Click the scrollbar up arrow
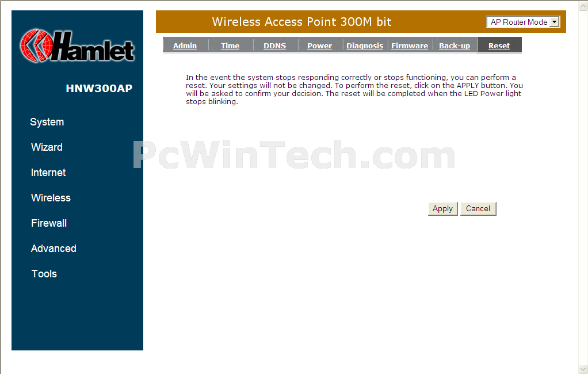 [x=583, y=5]
